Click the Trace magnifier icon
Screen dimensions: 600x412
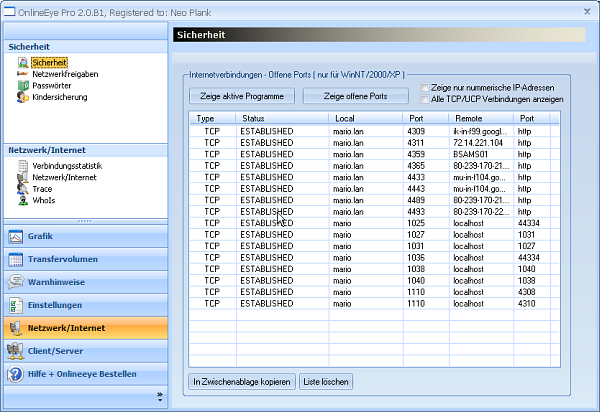pyautogui.click(x=23, y=189)
